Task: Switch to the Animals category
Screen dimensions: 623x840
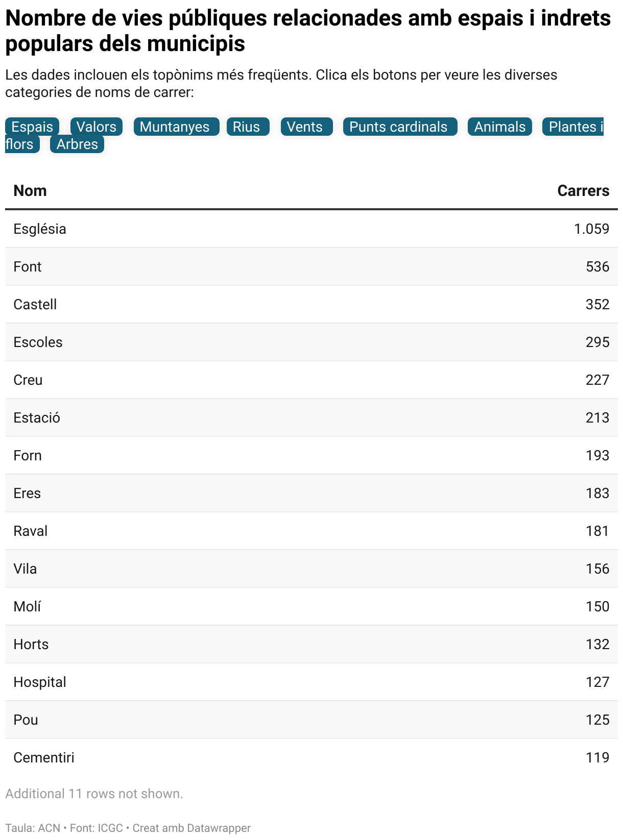Action: (500, 127)
